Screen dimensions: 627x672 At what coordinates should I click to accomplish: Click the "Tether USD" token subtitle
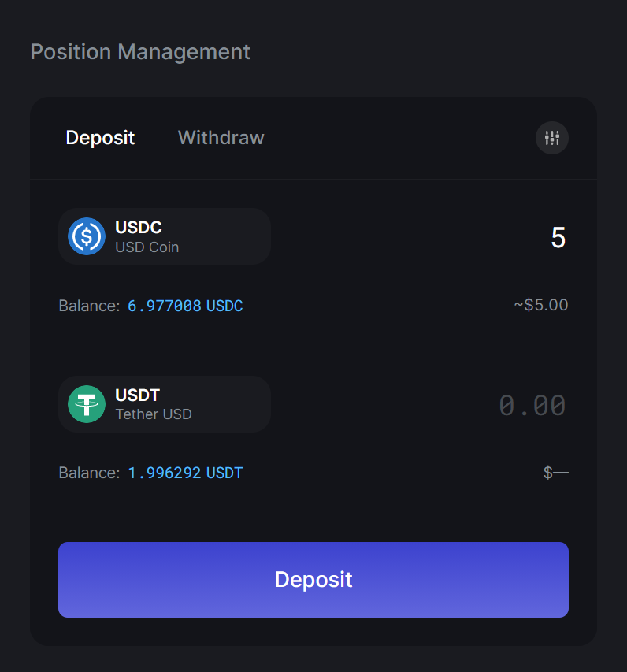154,414
